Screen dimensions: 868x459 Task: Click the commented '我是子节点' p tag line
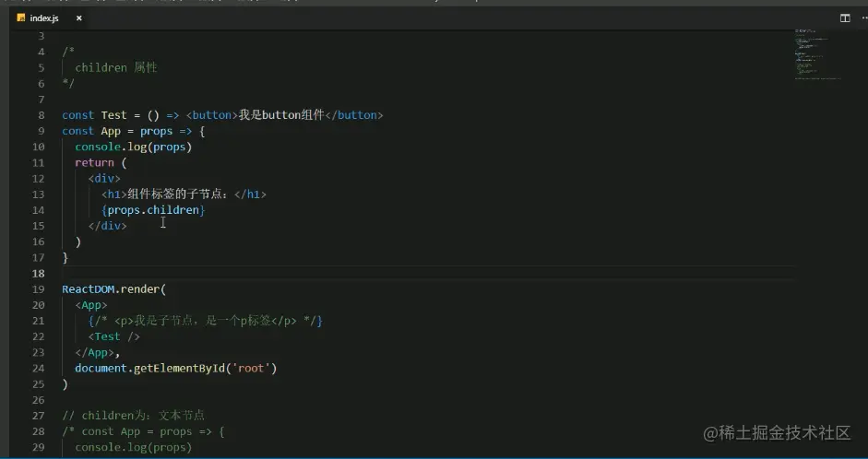(x=206, y=321)
